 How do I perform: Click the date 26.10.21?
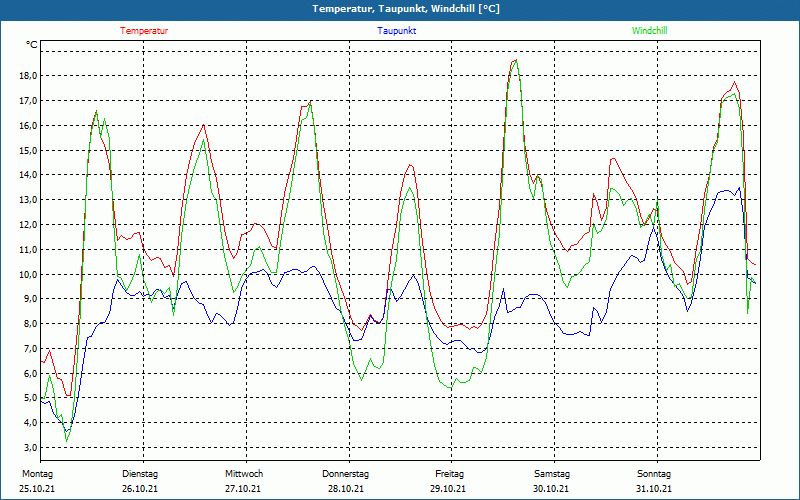pyautogui.click(x=140, y=489)
